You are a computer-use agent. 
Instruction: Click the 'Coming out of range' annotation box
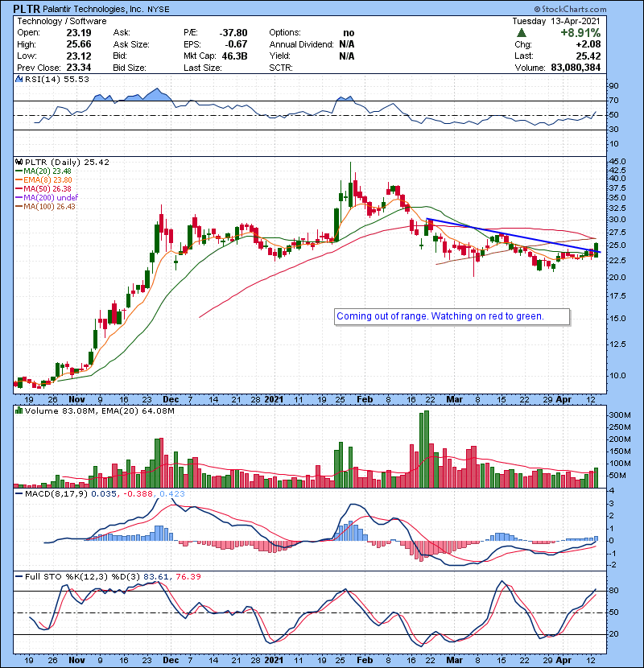pyautogui.click(x=452, y=316)
